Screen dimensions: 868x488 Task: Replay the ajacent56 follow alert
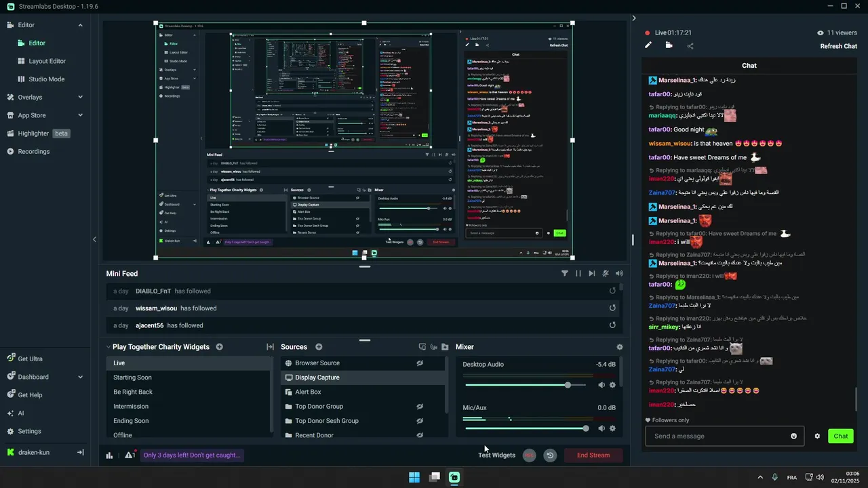pyautogui.click(x=612, y=325)
